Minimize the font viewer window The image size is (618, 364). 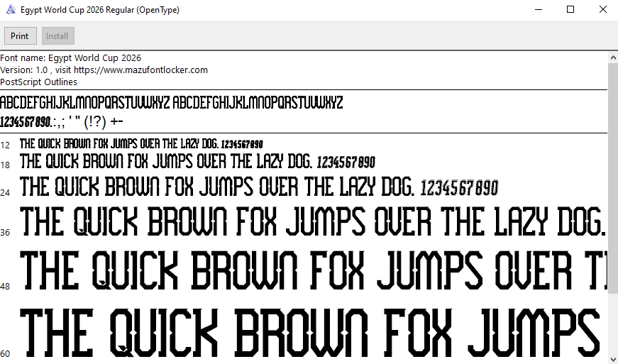click(x=538, y=10)
